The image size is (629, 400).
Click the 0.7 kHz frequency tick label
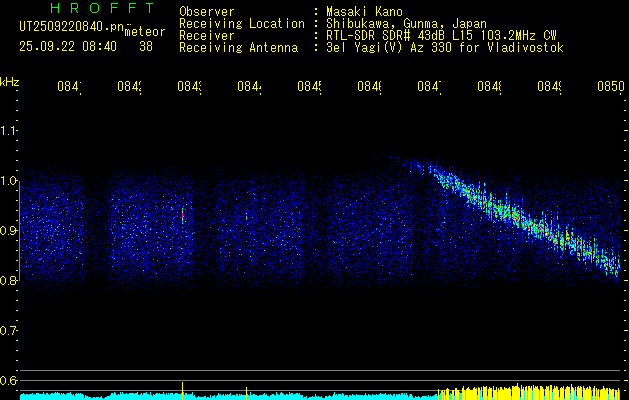pos(9,331)
